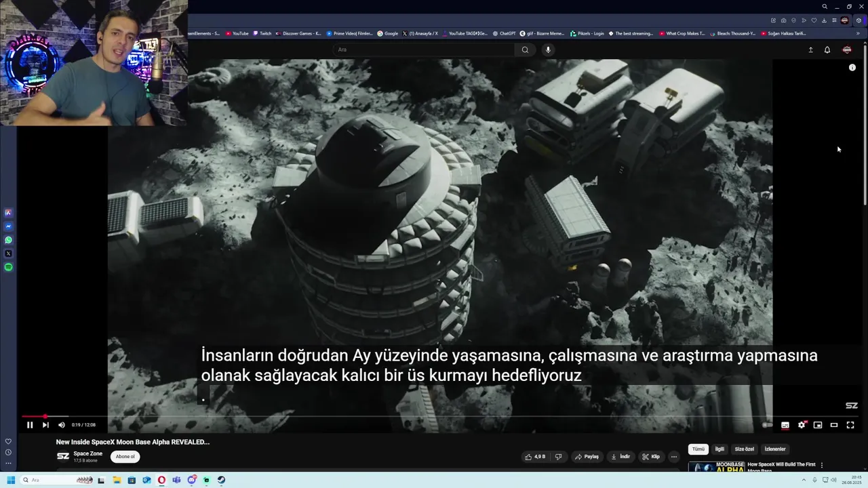Select the İzlenenler filter chip
Viewport: 868px width, 488px height.
click(x=775, y=449)
